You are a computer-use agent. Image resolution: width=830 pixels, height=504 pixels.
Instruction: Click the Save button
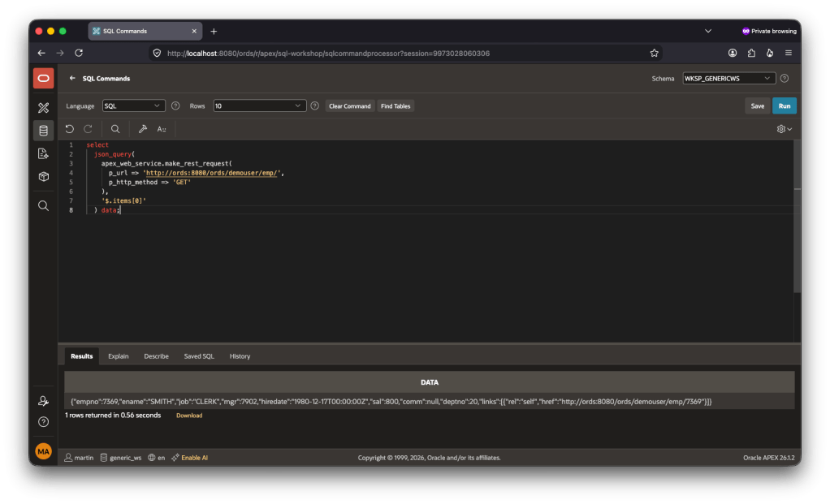point(758,106)
